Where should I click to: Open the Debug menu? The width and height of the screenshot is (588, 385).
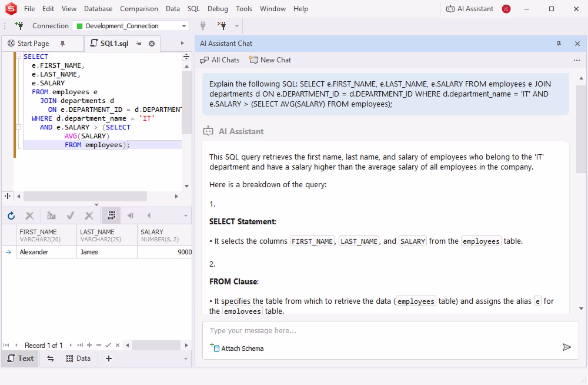[x=218, y=9]
